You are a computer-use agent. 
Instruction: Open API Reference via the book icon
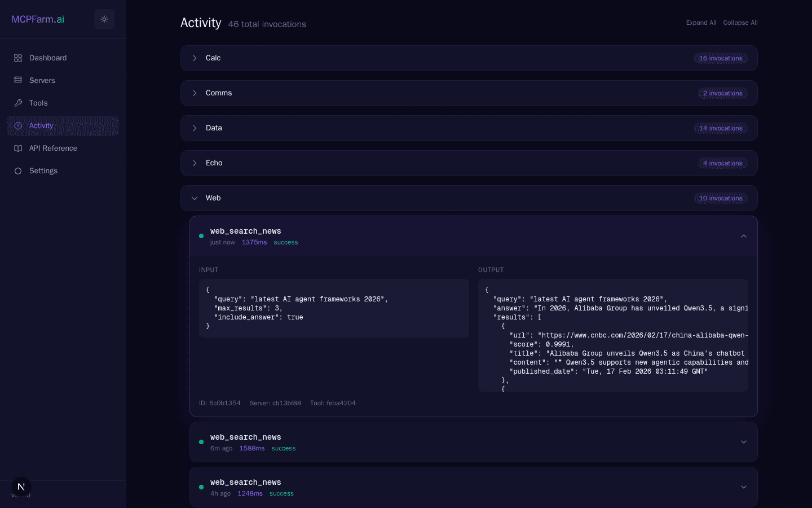(x=18, y=148)
